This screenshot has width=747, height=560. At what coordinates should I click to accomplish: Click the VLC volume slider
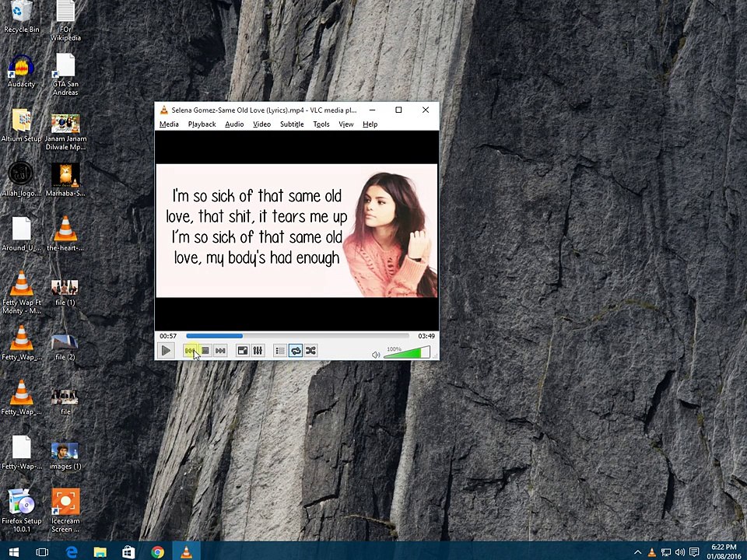(x=407, y=352)
